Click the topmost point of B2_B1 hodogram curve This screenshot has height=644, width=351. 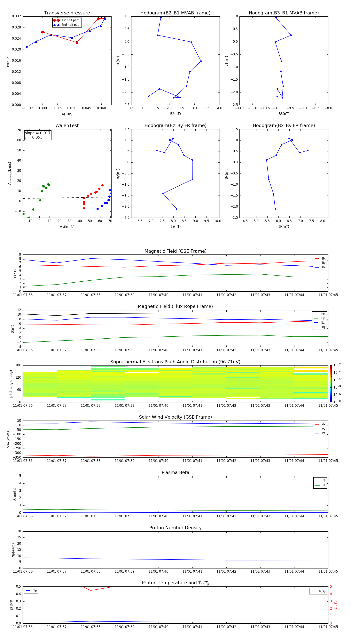pyautogui.click(x=161, y=18)
